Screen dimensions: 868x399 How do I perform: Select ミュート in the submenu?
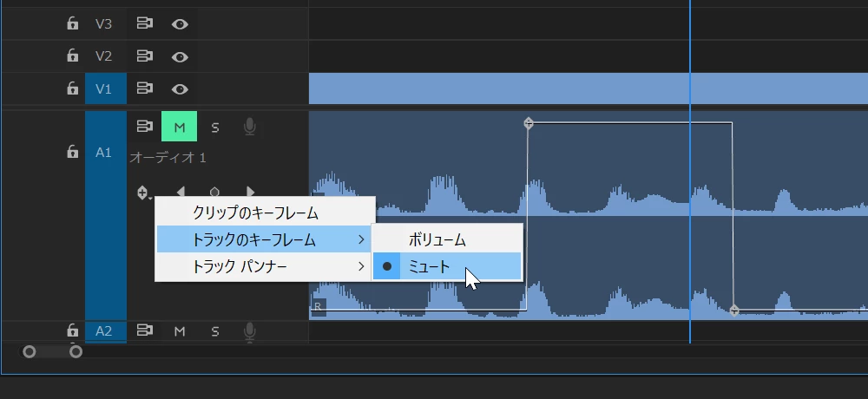point(447,266)
